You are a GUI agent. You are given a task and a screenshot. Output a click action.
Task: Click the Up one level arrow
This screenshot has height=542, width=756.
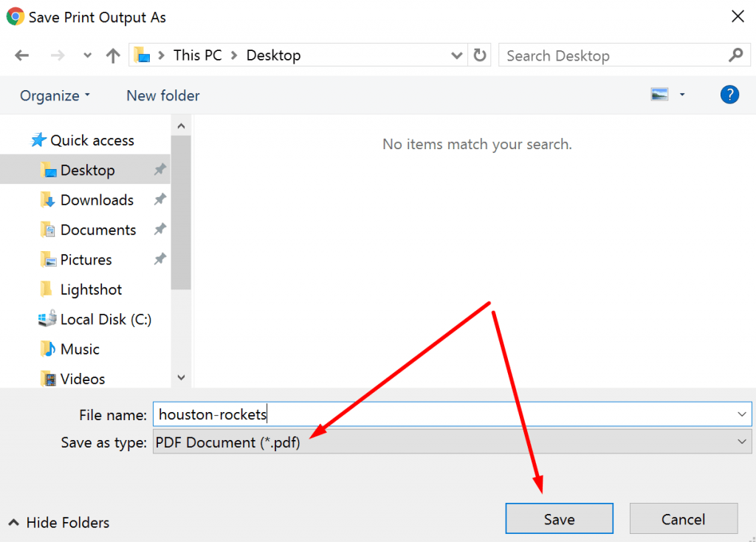112,55
